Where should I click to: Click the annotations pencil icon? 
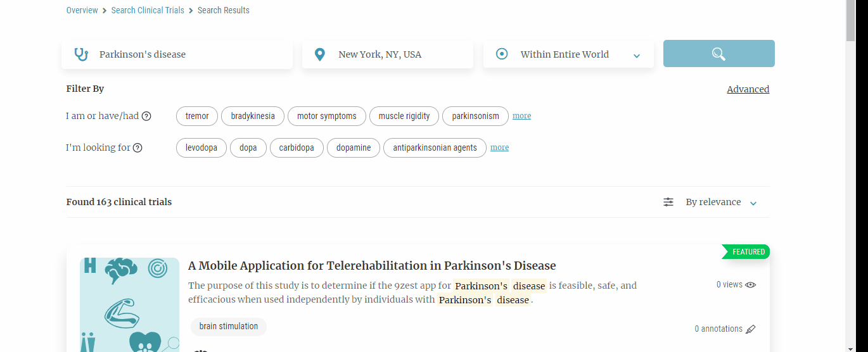click(751, 329)
